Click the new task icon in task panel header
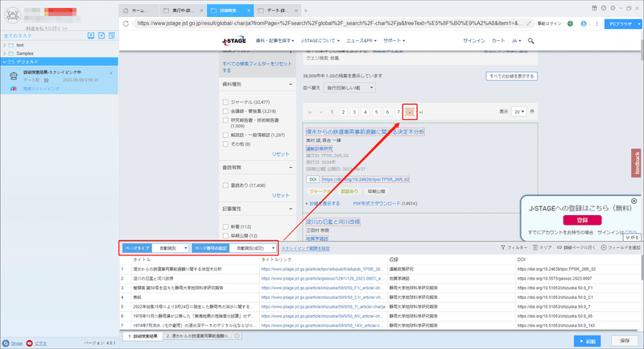This screenshot has height=349, width=644. pyautogui.click(x=101, y=35)
